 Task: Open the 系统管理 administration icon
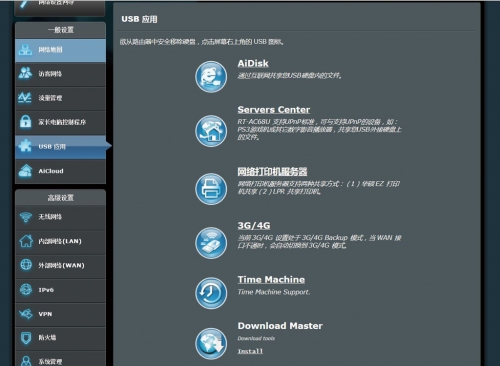point(26,361)
